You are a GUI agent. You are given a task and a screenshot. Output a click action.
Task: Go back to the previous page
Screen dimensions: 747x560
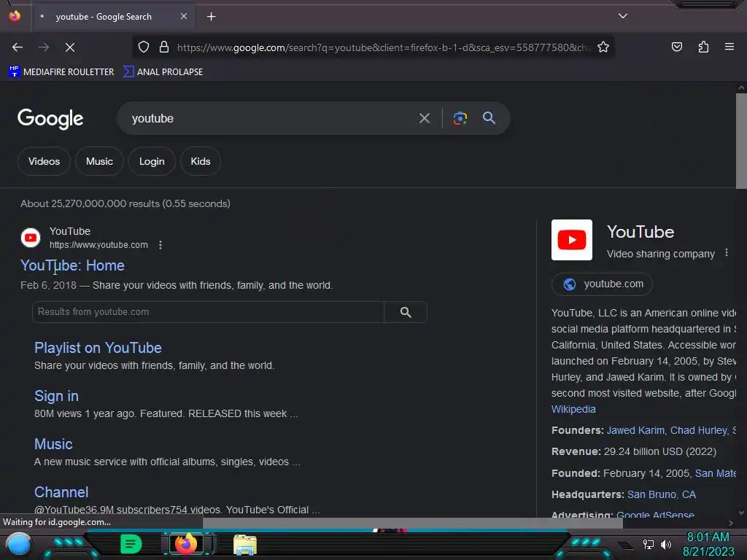point(18,47)
